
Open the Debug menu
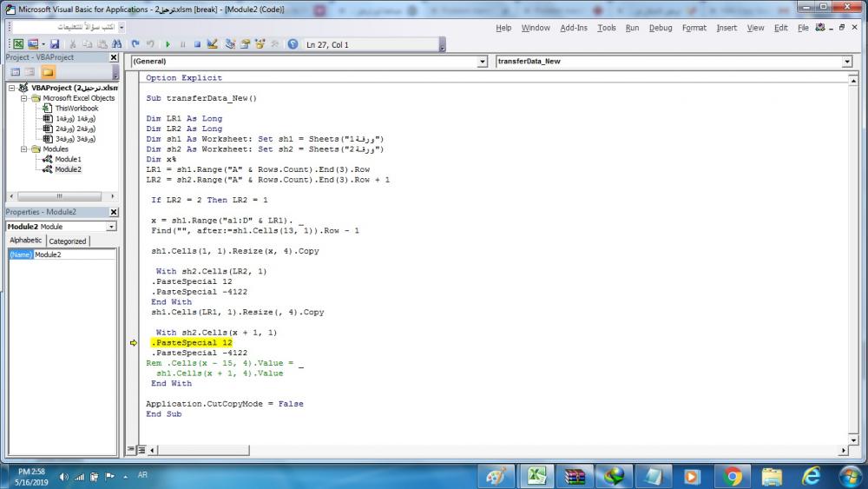(661, 28)
